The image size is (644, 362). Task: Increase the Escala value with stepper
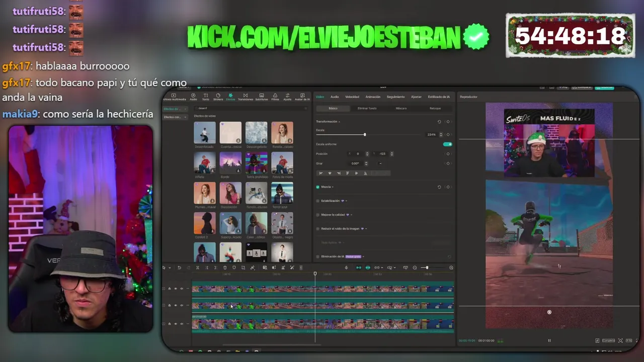(441, 133)
